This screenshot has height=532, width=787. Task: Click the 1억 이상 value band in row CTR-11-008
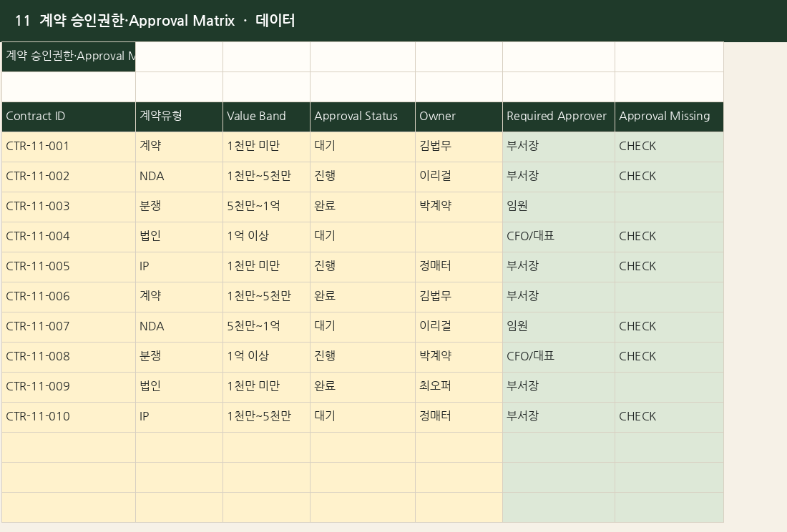(x=267, y=358)
